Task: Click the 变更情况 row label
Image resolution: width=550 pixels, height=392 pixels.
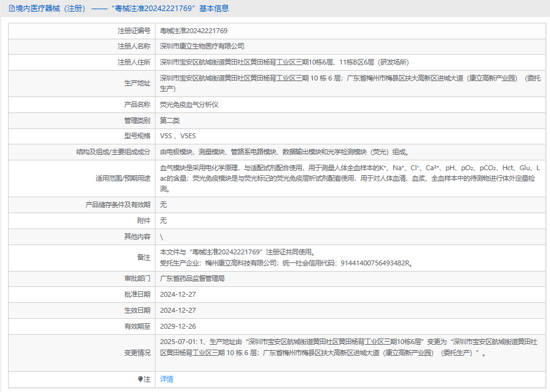Action: (x=137, y=353)
